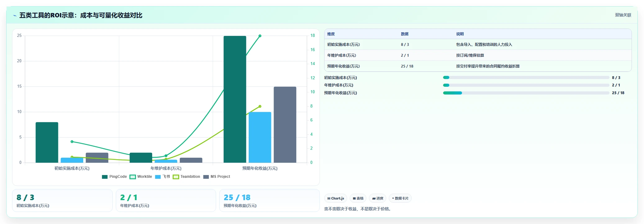Toggle the Worktile legend entry
Viewport: 644px width, 224px height.
point(141,177)
